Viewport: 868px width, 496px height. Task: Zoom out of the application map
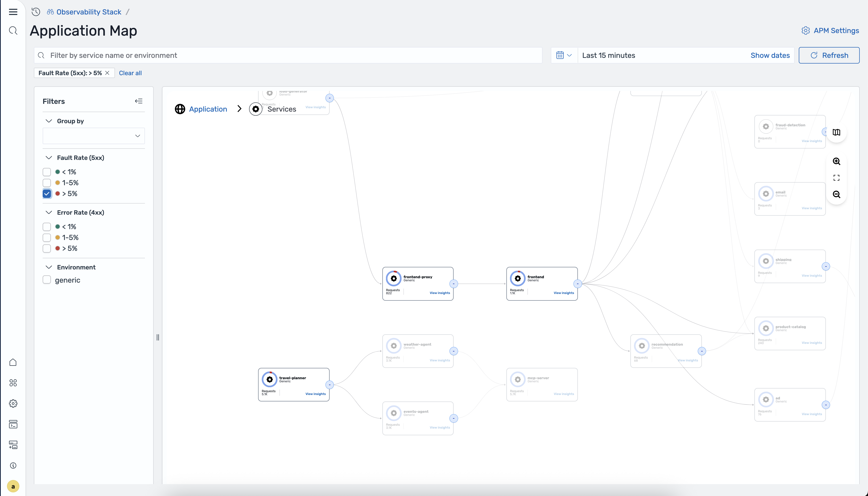click(x=837, y=194)
